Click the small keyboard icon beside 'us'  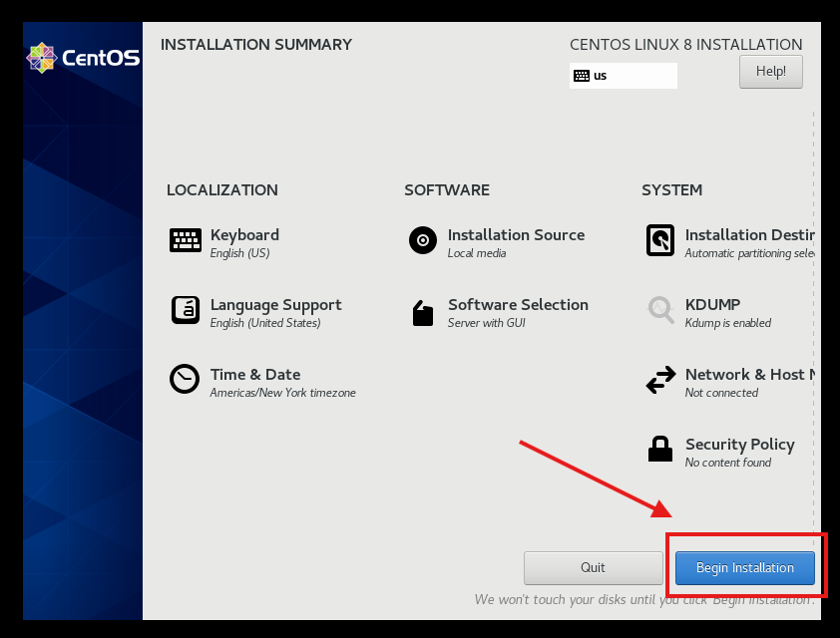click(x=582, y=76)
